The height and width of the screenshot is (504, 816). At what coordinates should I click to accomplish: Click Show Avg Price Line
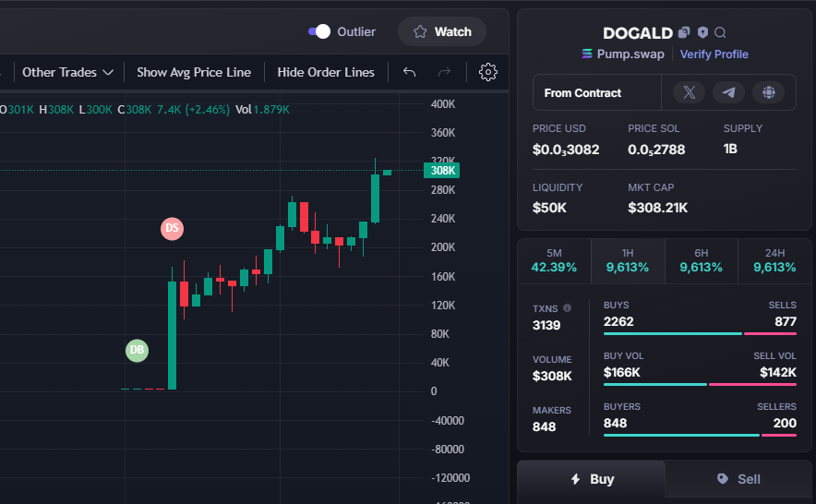coord(194,72)
